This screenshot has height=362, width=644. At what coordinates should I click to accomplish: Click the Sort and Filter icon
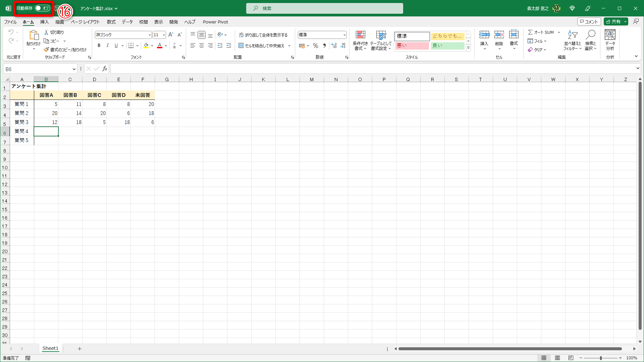pyautogui.click(x=572, y=35)
